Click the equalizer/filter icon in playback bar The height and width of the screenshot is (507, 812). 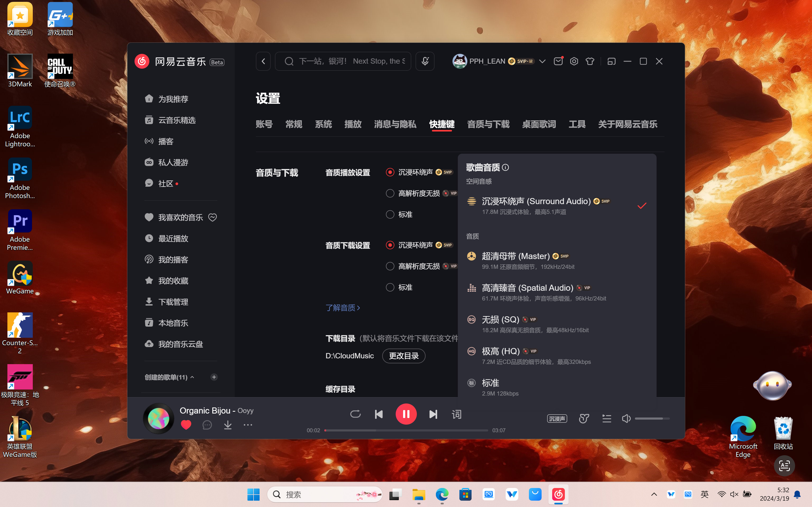point(583,419)
